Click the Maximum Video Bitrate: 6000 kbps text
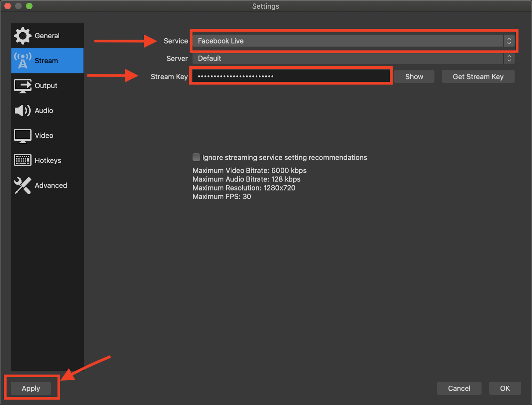 [249, 171]
